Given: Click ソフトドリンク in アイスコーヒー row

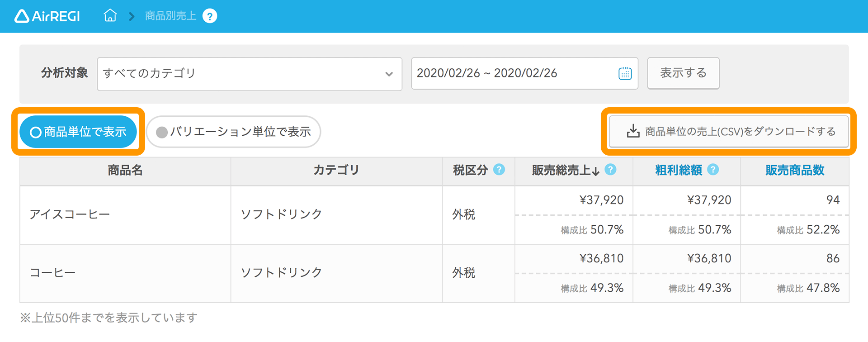Looking at the screenshot, I should 281,214.
